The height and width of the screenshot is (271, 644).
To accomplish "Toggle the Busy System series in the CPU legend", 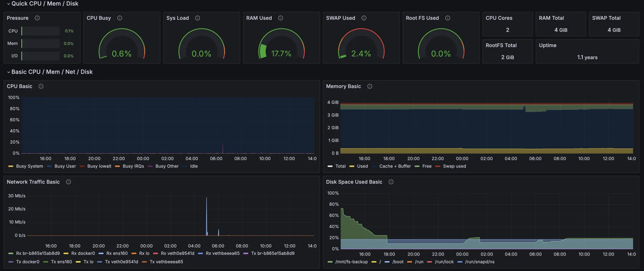I will click(30, 166).
